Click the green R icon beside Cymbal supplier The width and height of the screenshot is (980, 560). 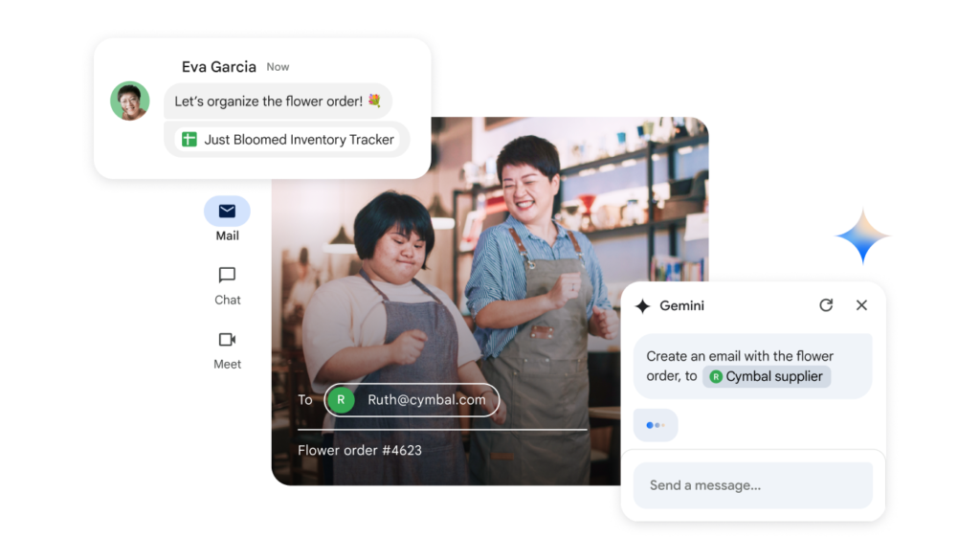(x=715, y=377)
